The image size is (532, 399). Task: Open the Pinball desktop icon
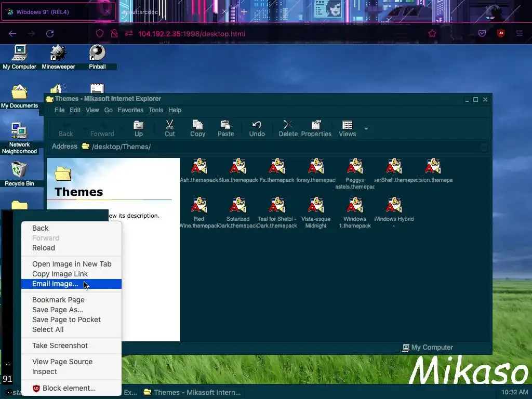(x=97, y=57)
